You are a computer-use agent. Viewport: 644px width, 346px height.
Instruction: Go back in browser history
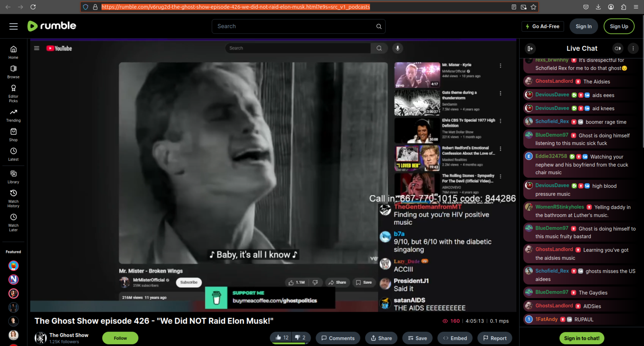click(8, 7)
